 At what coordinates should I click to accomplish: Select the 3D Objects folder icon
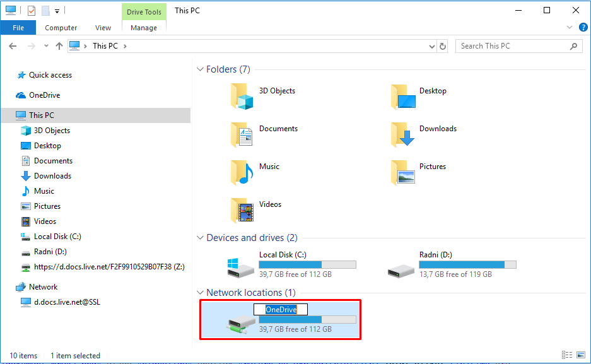242,97
